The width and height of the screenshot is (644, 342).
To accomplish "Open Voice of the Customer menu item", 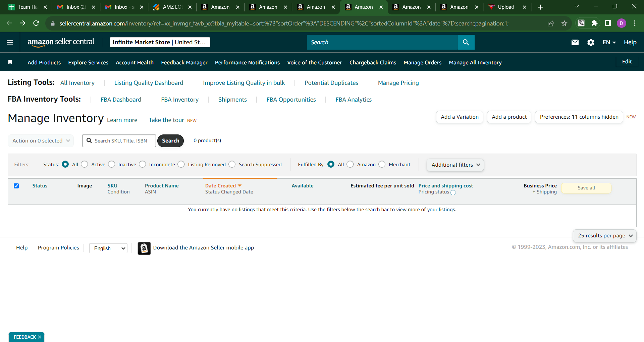I will 314,62.
